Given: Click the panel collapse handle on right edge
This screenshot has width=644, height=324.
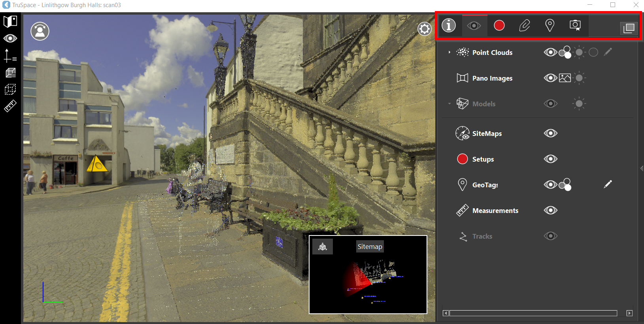Looking at the screenshot, I should pyautogui.click(x=642, y=168).
